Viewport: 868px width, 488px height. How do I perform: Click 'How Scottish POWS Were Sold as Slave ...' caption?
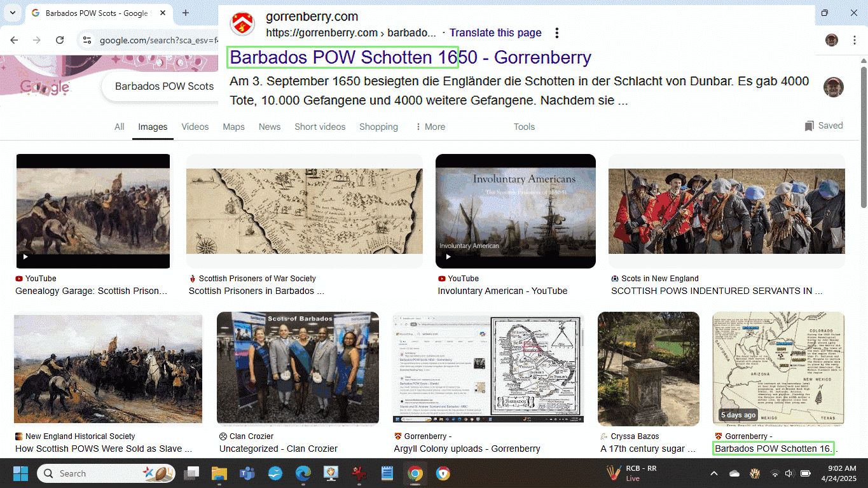[x=104, y=449]
